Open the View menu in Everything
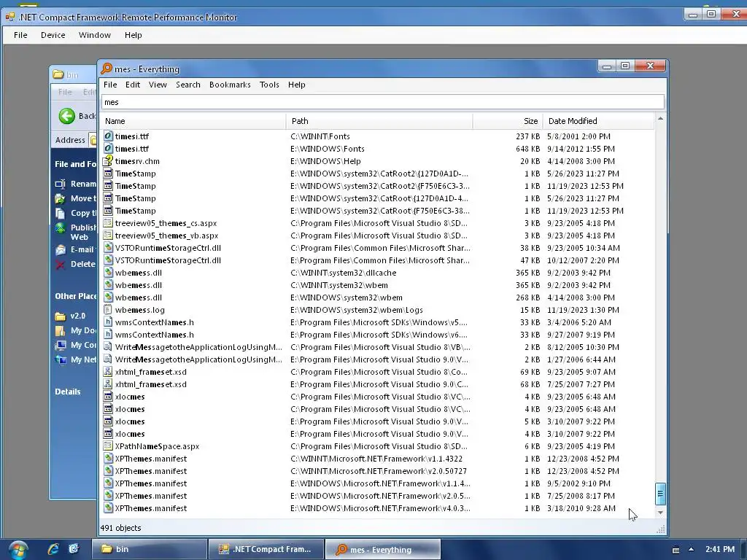The height and width of the screenshot is (560, 747). (x=158, y=85)
